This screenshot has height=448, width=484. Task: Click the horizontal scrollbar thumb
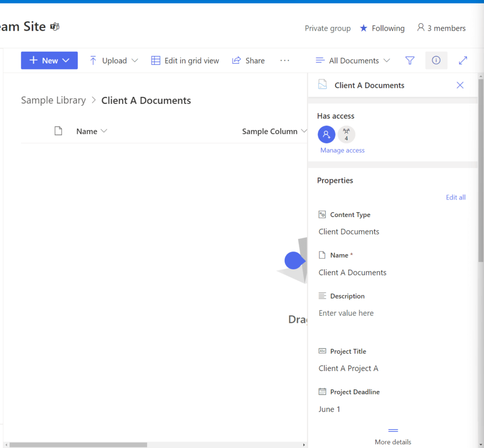(78, 445)
